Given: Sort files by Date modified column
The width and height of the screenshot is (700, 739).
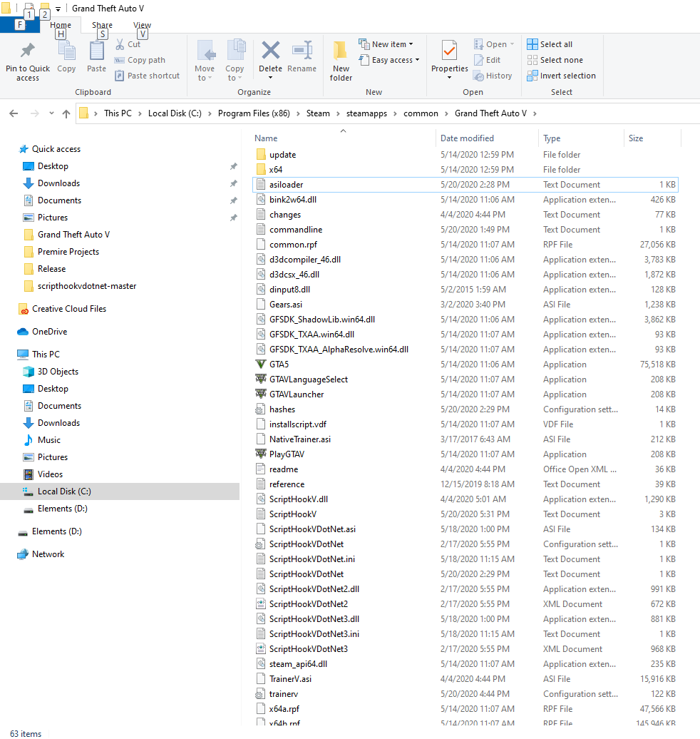Looking at the screenshot, I should (x=467, y=138).
